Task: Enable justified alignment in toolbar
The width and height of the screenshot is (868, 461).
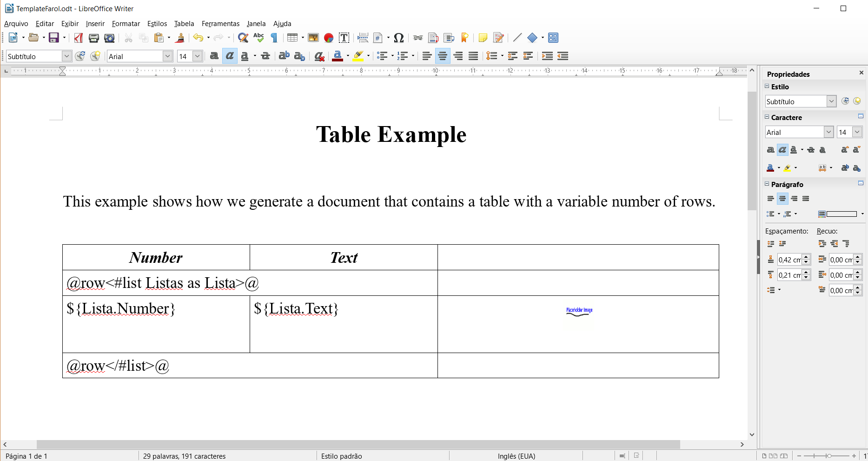Action: coord(473,56)
